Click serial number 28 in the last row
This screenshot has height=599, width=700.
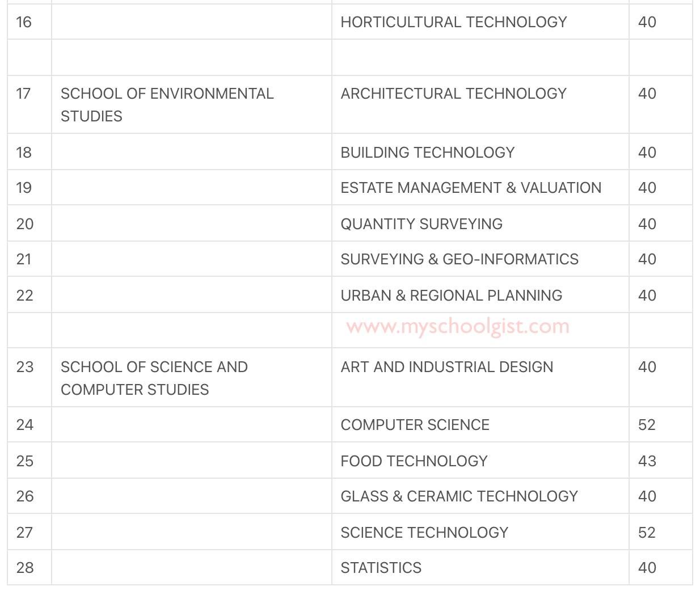pyautogui.click(x=25, y=568)
